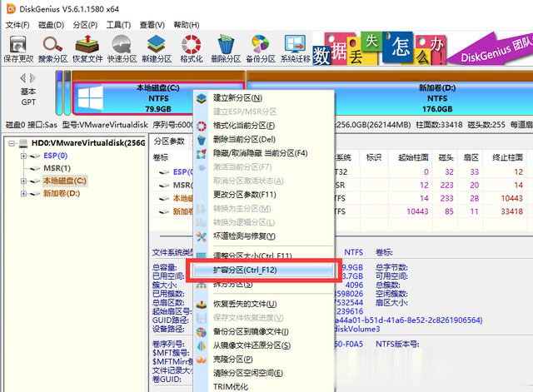This screenshot has height=392, width=533.
Task: Click the 数据丢失怎么办 banner advertisement
Action: tap(380, 49)
